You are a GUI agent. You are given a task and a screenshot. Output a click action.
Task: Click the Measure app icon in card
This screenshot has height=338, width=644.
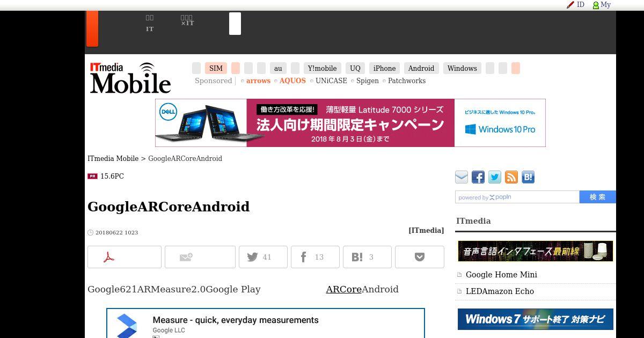128,326
